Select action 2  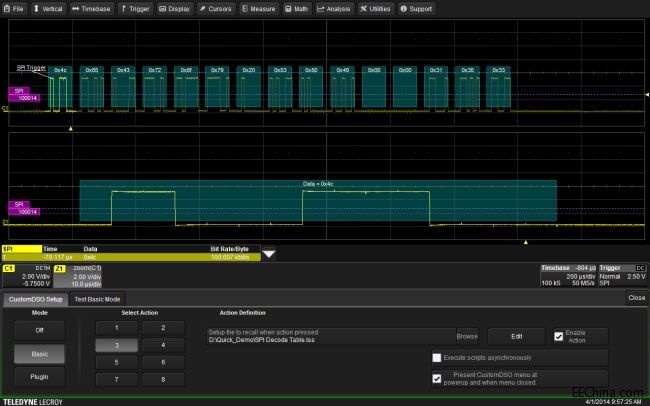click(163, 328)
